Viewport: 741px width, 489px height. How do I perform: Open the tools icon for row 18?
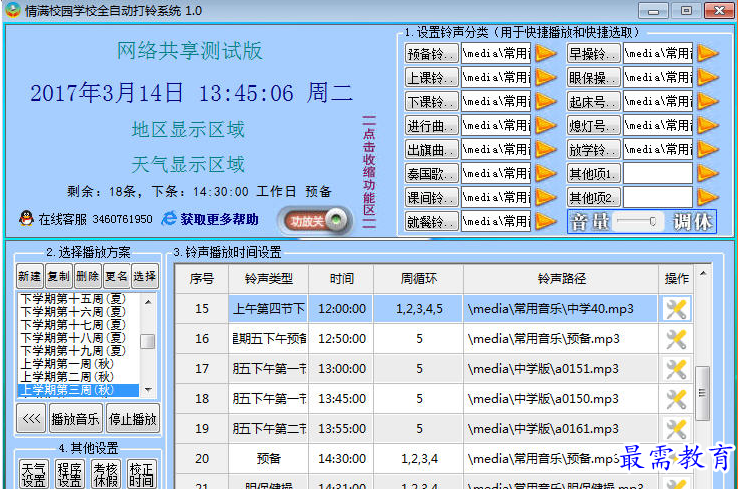click(676, 399)
